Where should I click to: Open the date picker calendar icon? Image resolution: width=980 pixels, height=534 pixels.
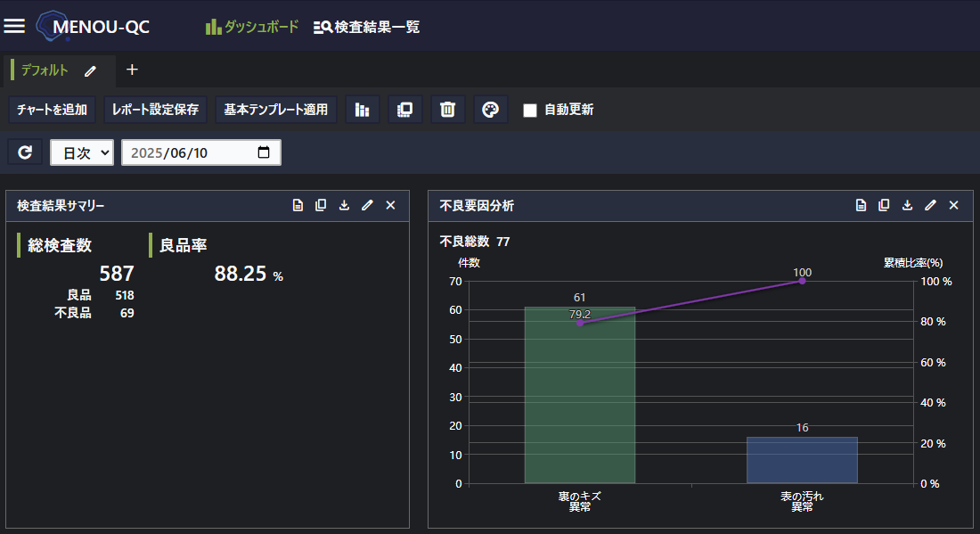264,152
